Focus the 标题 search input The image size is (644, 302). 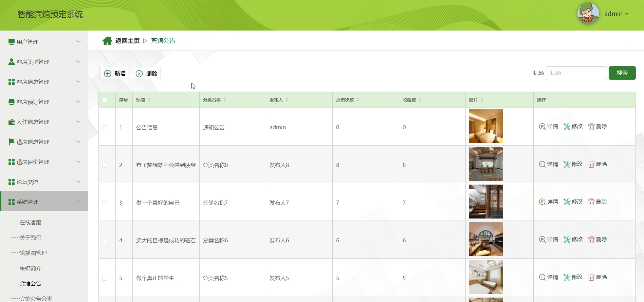click(576, 73)
